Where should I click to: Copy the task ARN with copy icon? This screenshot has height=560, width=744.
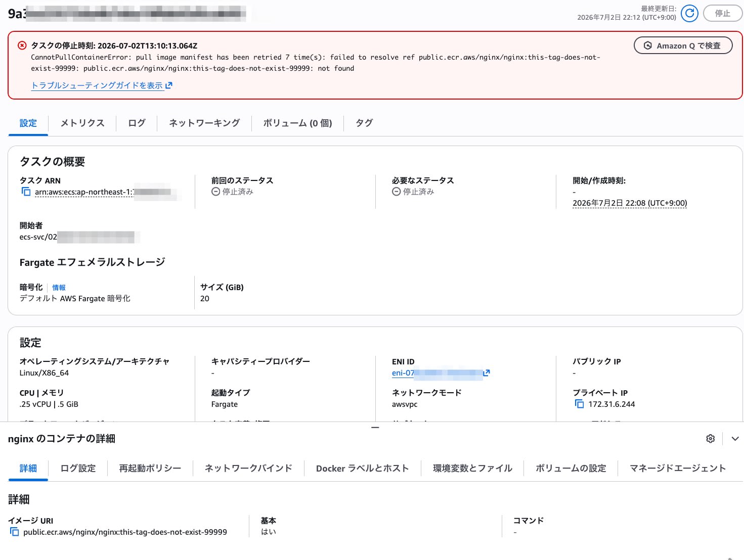click(x=26, y=192)
